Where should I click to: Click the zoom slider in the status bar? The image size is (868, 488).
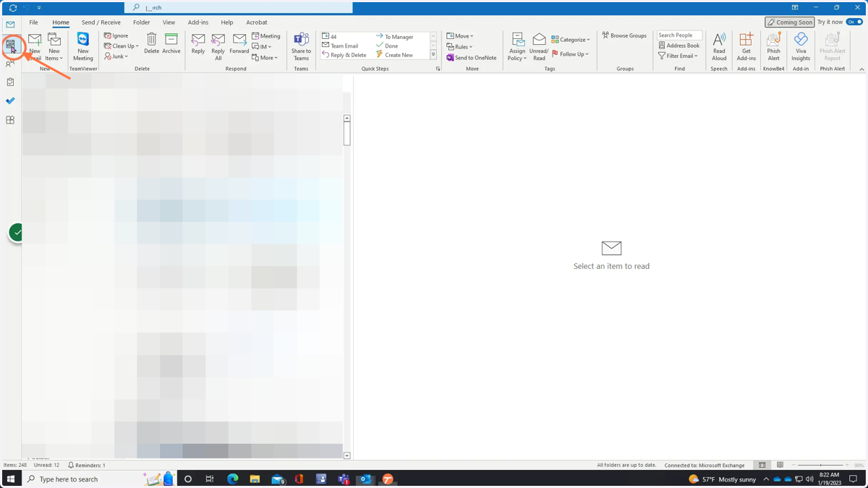820,465
